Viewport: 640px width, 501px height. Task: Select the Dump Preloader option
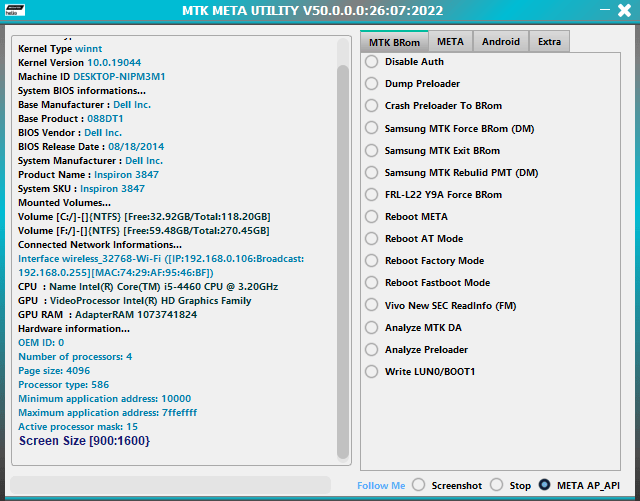click(412, 84)
